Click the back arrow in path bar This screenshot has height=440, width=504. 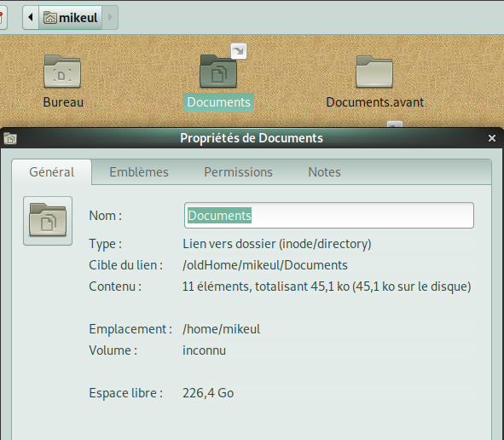[31, 17]
